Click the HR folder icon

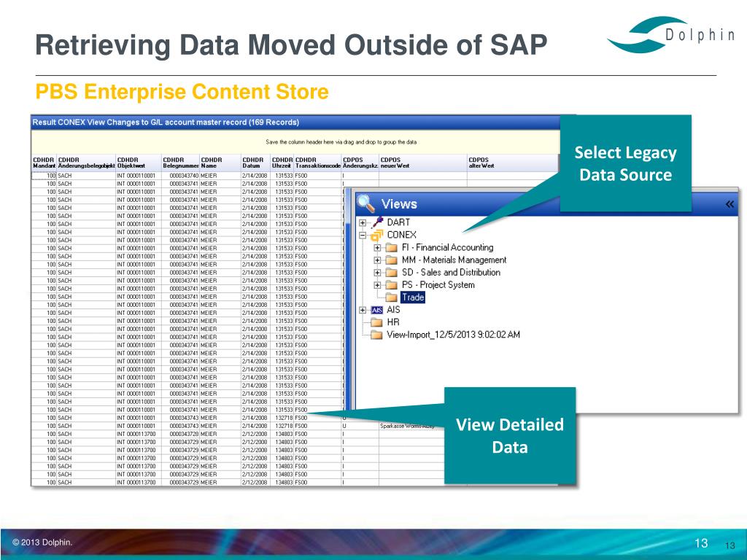[377, 322]
